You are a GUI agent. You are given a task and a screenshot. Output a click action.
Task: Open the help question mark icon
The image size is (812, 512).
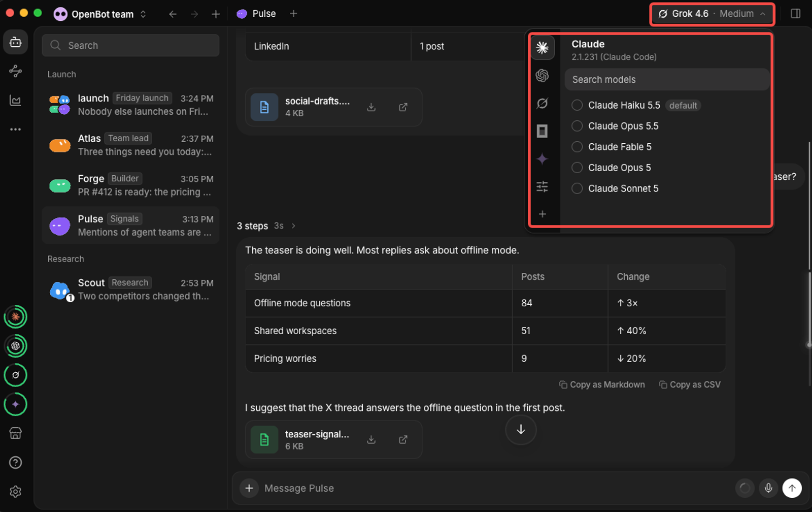coord(16,463)
